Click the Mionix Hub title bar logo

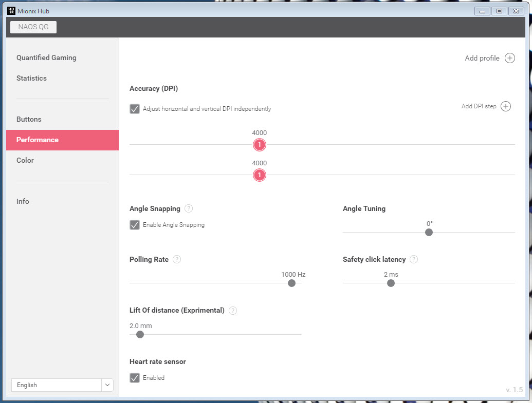pyautogui.click(x=11, y=11)
